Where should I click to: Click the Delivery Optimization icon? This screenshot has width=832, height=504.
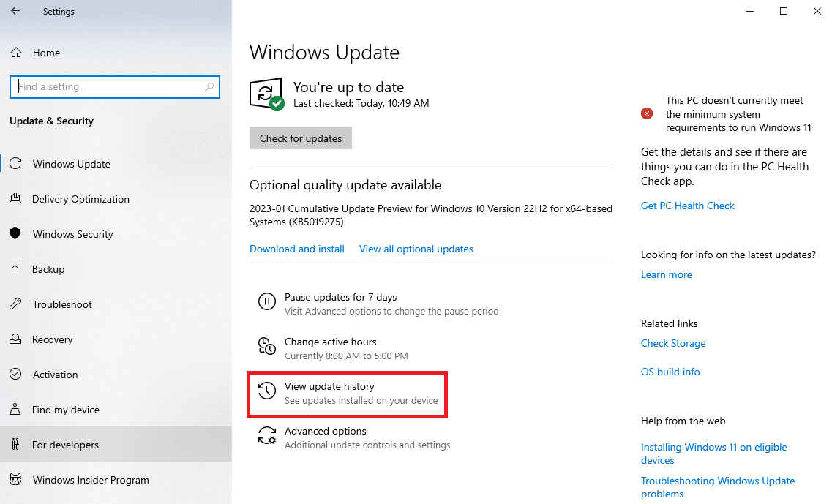(15, 198)
